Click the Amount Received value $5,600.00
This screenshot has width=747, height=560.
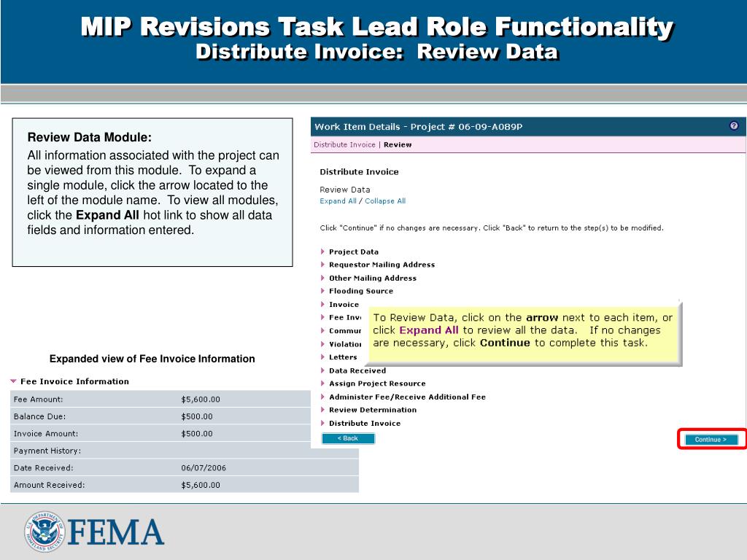[201, 485]
